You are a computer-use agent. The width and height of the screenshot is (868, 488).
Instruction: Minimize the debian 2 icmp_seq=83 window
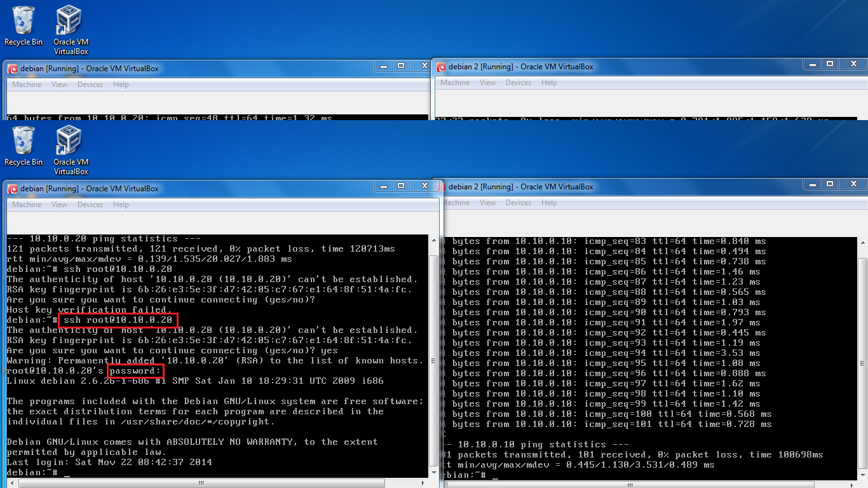[811, 184]
